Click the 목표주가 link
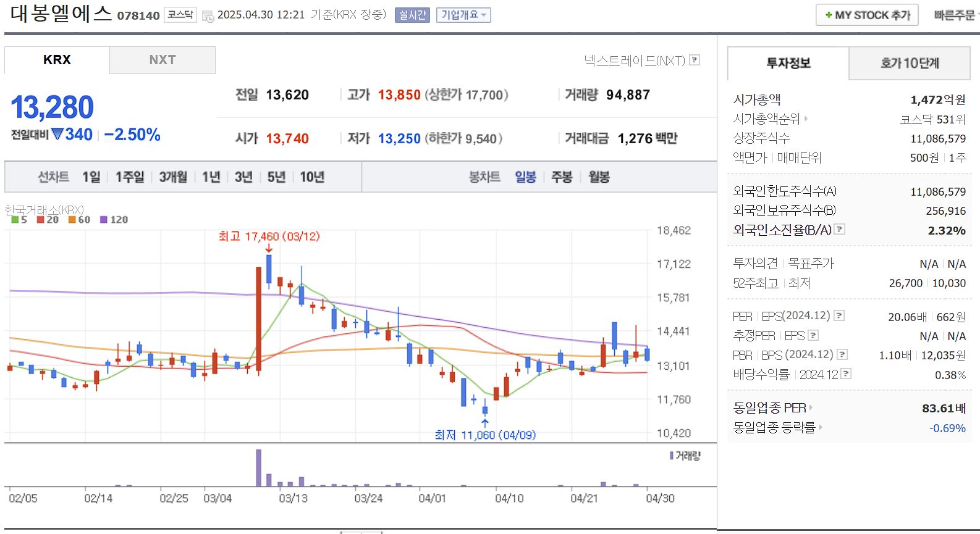 click(x=811, y=264)
